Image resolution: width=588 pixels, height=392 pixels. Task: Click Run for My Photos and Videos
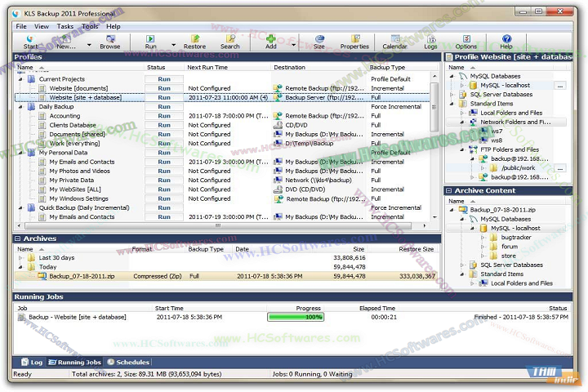(x=164, y=171)
